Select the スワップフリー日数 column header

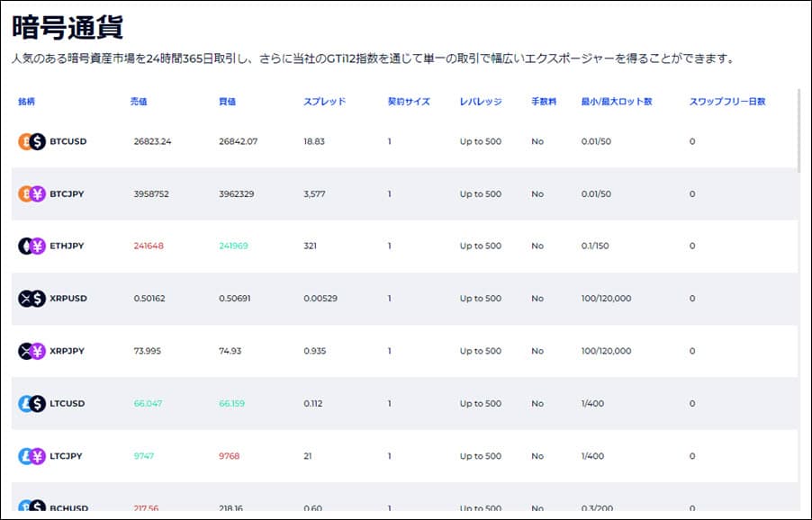[x=726, y=102]
